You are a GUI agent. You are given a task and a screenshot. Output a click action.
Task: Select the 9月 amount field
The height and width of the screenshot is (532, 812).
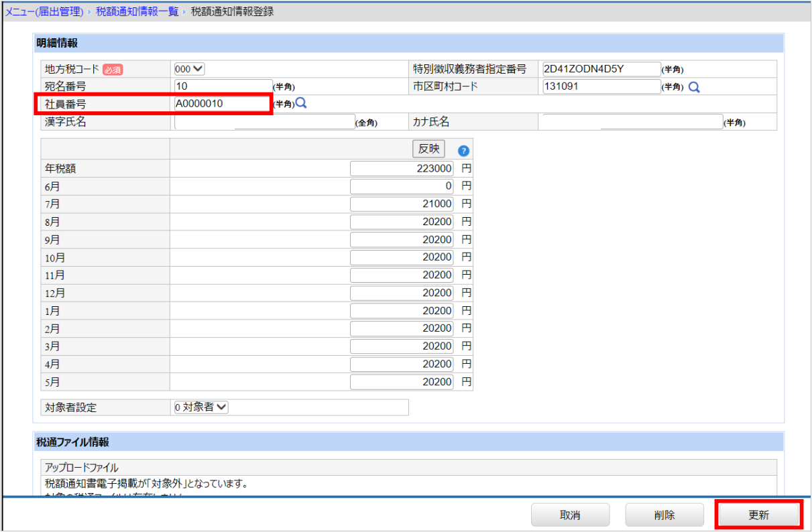point(402,239)
